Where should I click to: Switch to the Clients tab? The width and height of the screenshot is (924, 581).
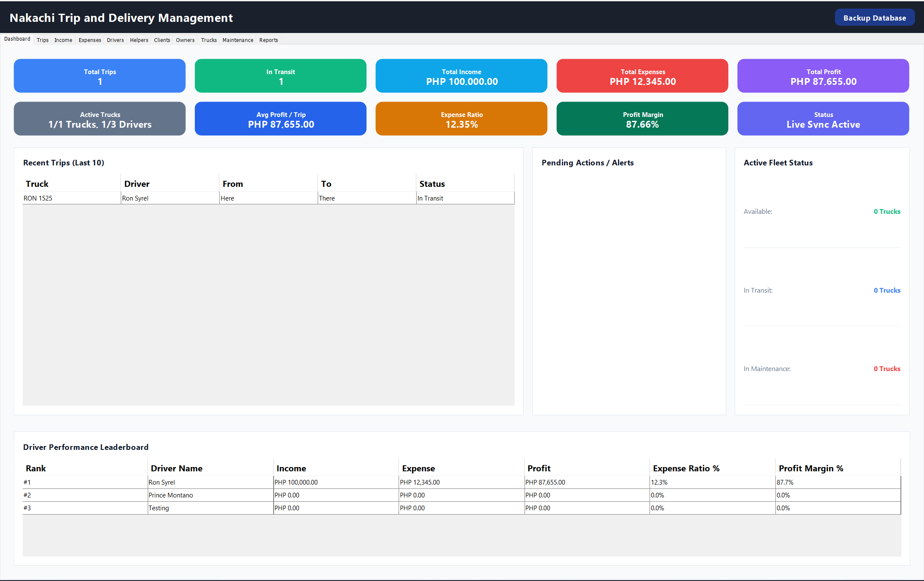coord(162,40)
